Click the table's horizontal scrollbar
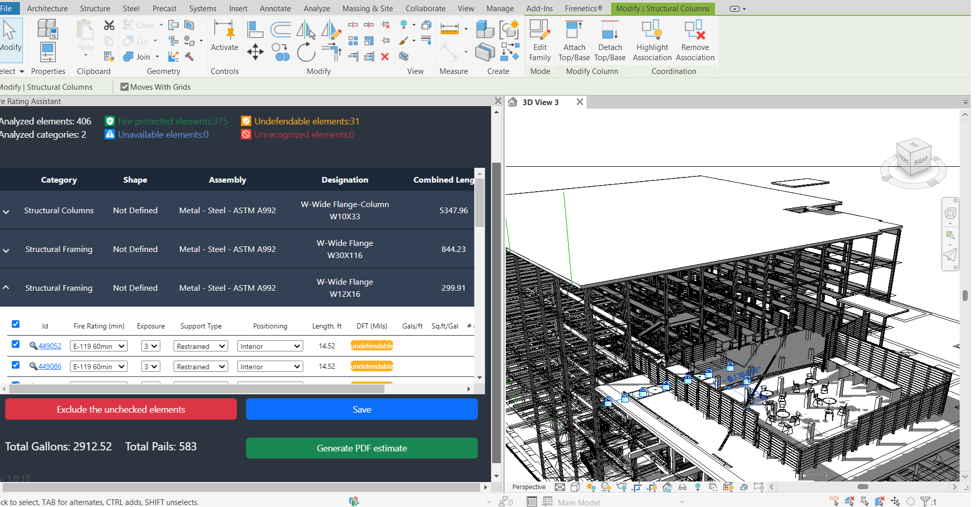The image size is (980, 507). (x=197, y=389)
